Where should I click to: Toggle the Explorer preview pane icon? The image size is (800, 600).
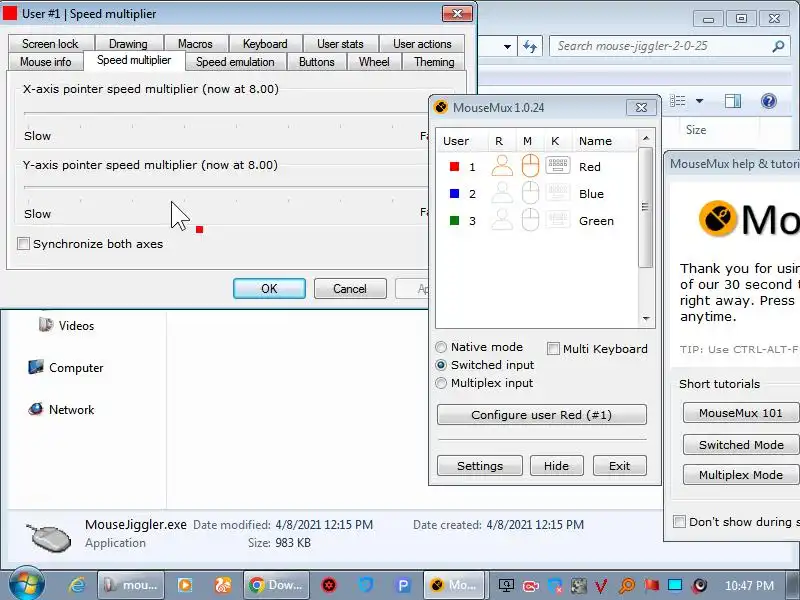[x=733, y=101]
